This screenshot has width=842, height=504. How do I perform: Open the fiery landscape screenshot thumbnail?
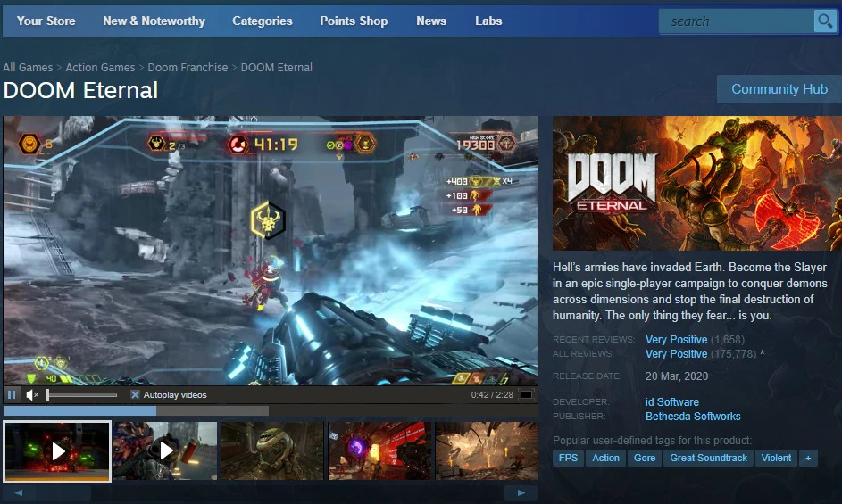coord(487,450)
